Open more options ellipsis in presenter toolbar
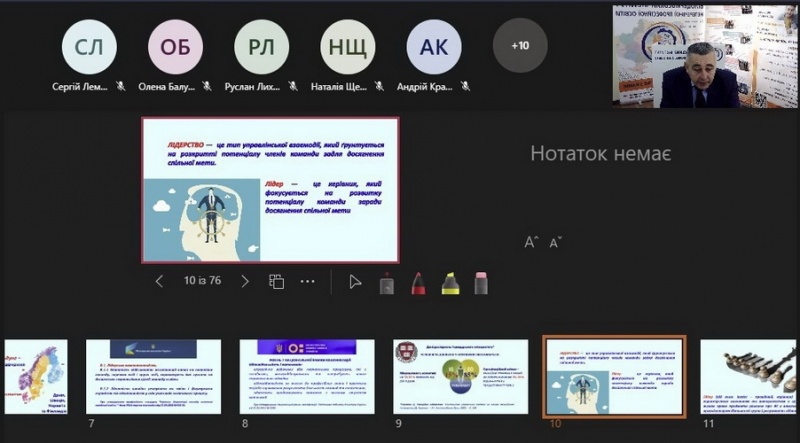Image resolution: width=800 pixels, height=443 pixels. [x=308, y=281]
